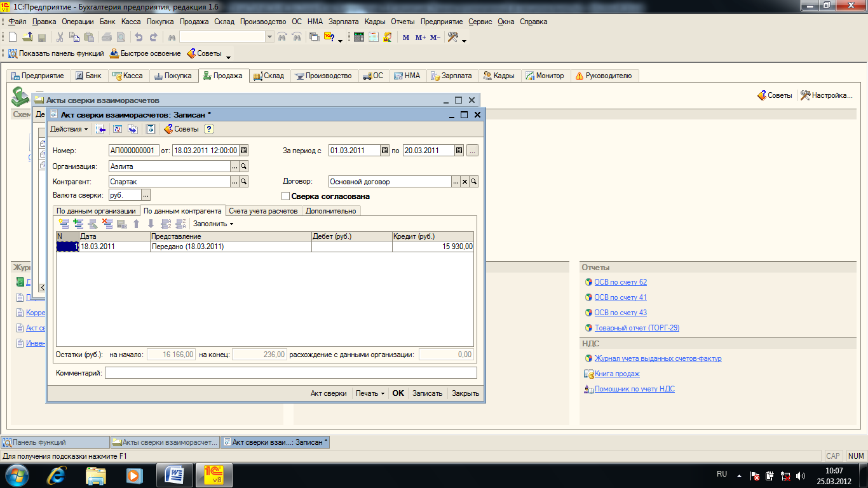The width and height of the screenshot is (868, 488).
Task: Click the first blue arrow icon after Действия
Action: coord(100,129)
